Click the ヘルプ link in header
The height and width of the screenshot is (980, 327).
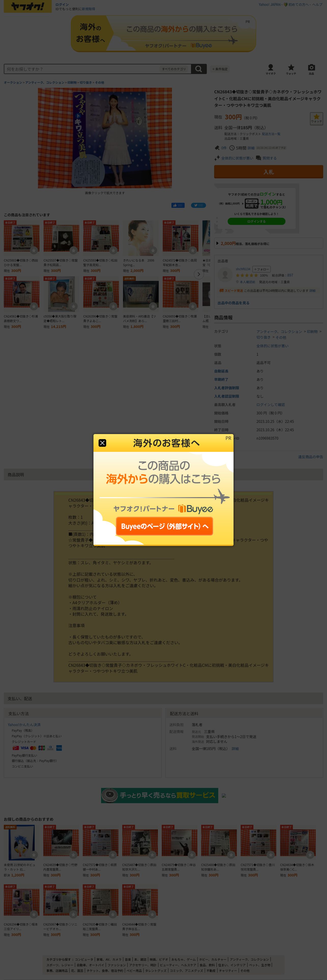tap(317, 5)
